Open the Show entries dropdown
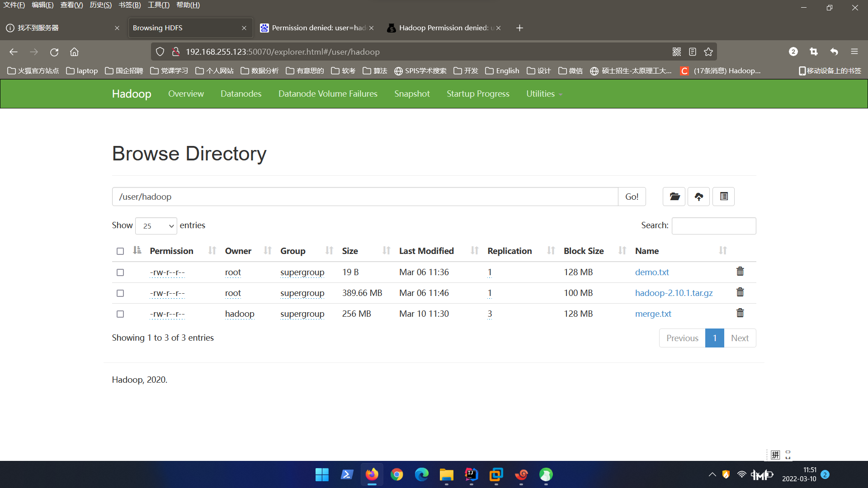Viewport: 868px width, 488px height. [x=156, y=226]
